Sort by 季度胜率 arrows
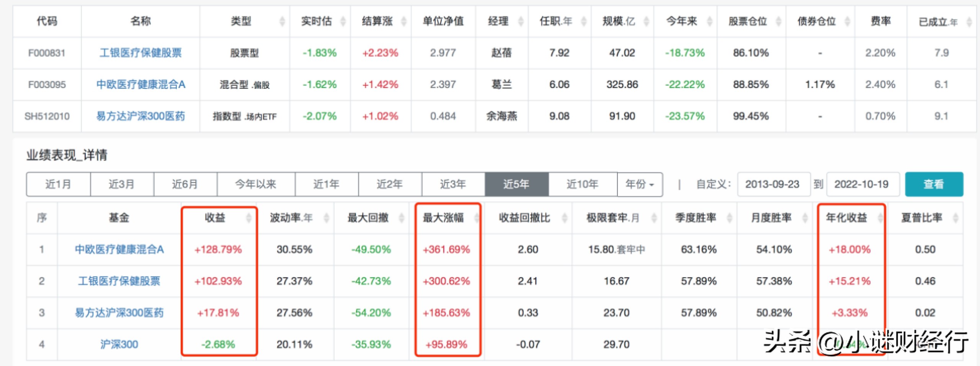 point(729,218)
